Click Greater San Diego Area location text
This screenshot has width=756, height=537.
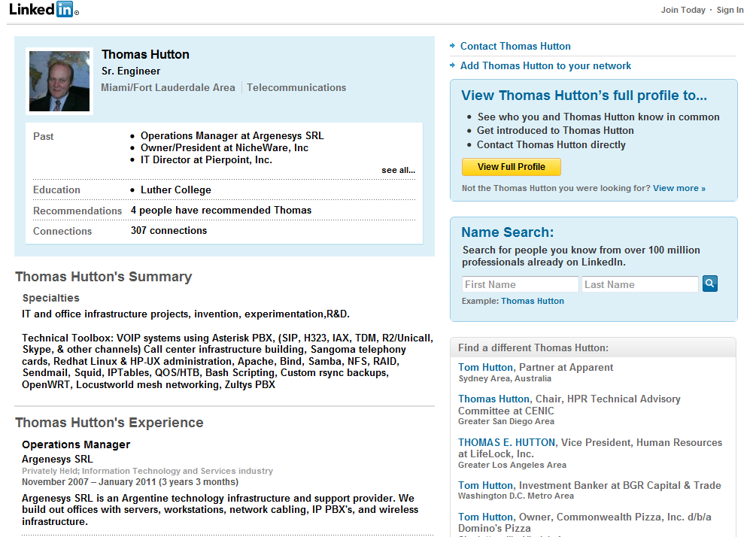point(506,421)
